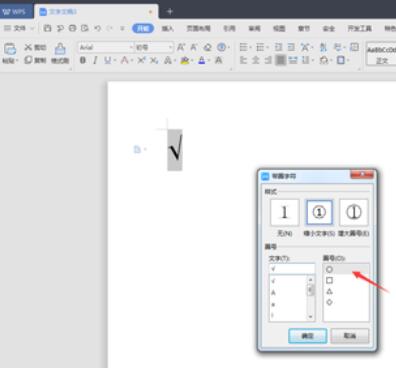Confirm the enclosed character dialog with OK

pyautogui.click(x=307, y=336)
